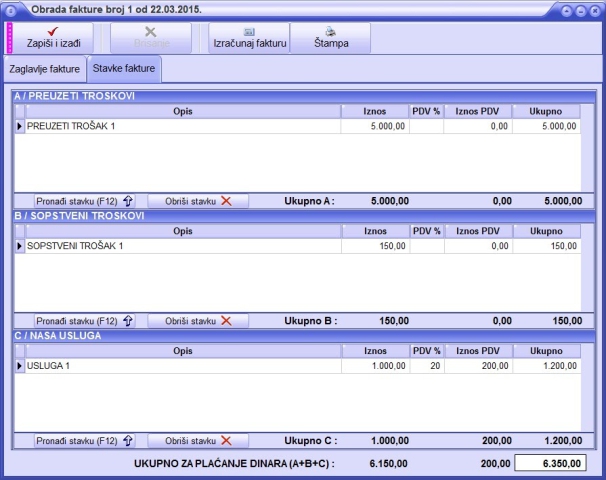Delete item with Obriši stavku in section B
The image size is (606, 480).
[198, 321]
